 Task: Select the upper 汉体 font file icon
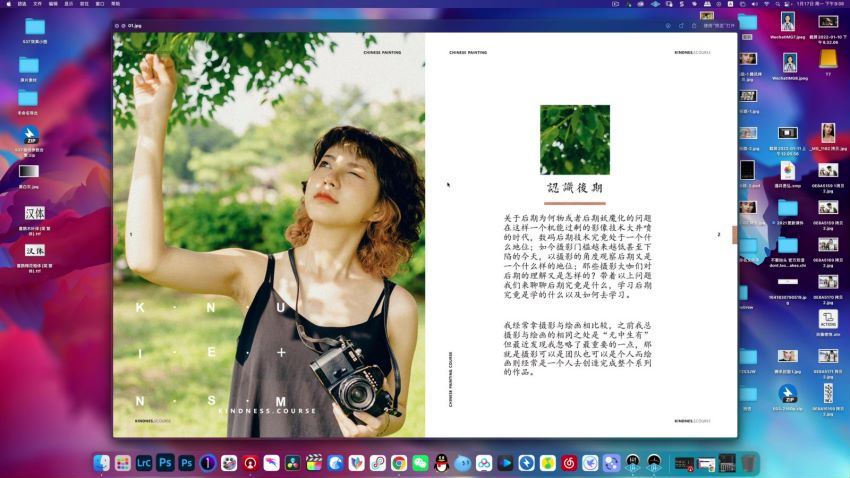35,213
